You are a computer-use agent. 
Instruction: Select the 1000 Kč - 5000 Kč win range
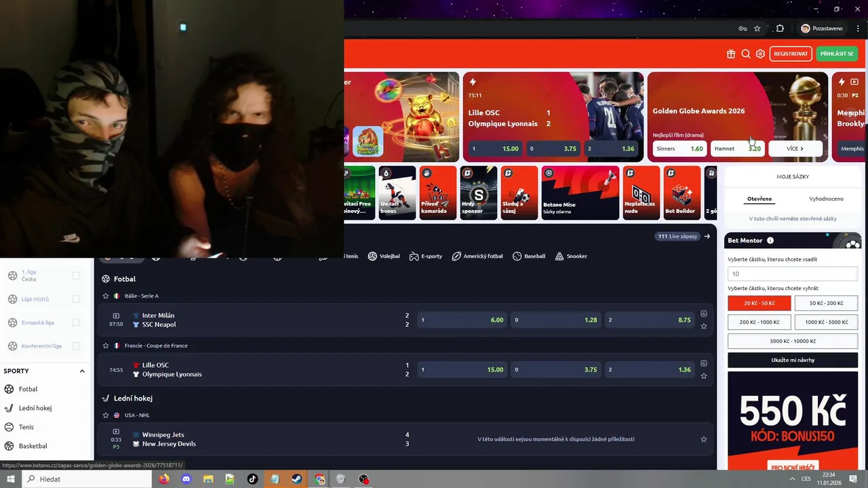point(826,322)
